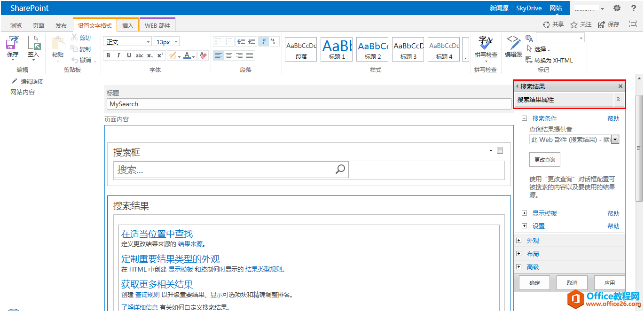Expand the 设置 section

(x=524, y=226)
